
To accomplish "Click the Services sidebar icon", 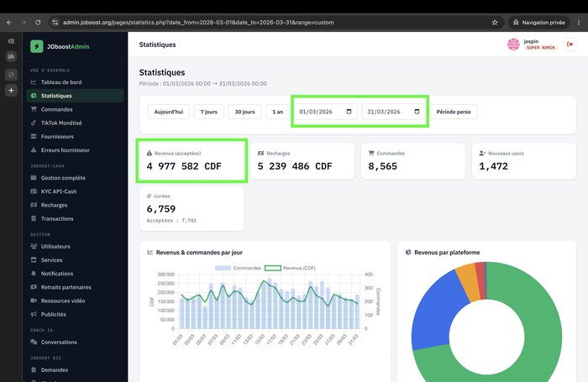I will 34,259.
